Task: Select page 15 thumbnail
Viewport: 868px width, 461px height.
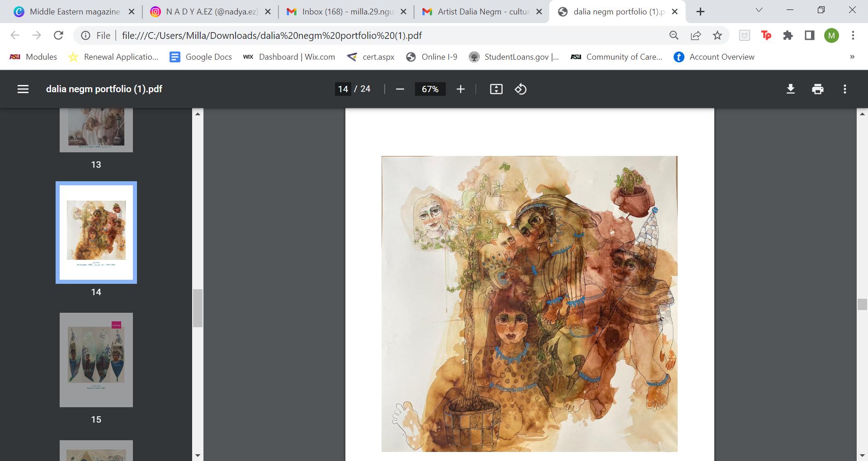Action: pos(96,360)
